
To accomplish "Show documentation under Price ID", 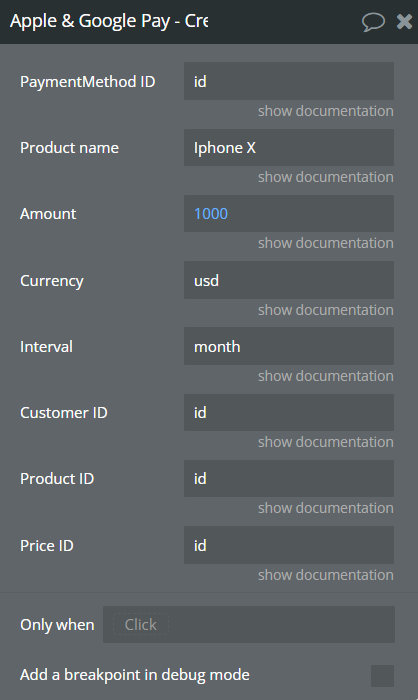I will coord(326,575).
